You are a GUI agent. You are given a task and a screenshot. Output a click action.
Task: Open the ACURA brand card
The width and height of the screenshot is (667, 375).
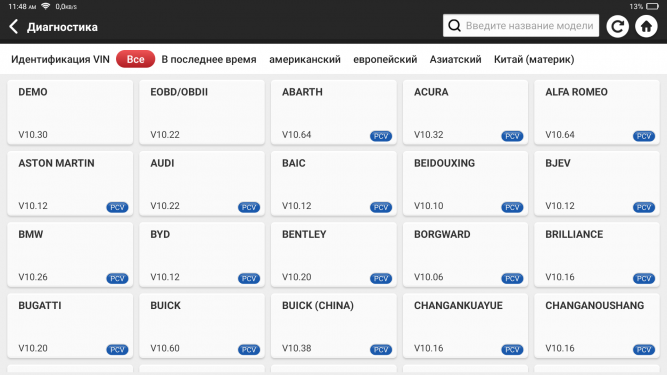click(x=465, y=112)
